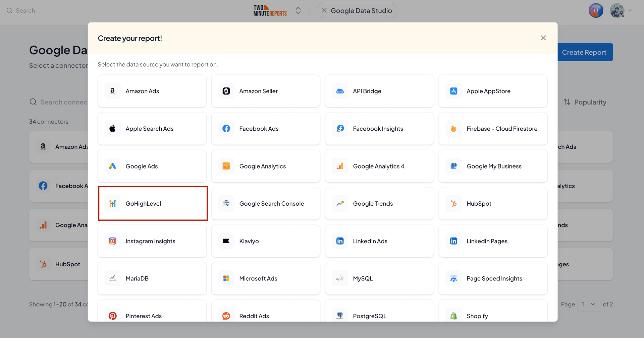Choose GoHighLevel as the data source
This screenshot has width=644, height=338.
pos(153,203)
